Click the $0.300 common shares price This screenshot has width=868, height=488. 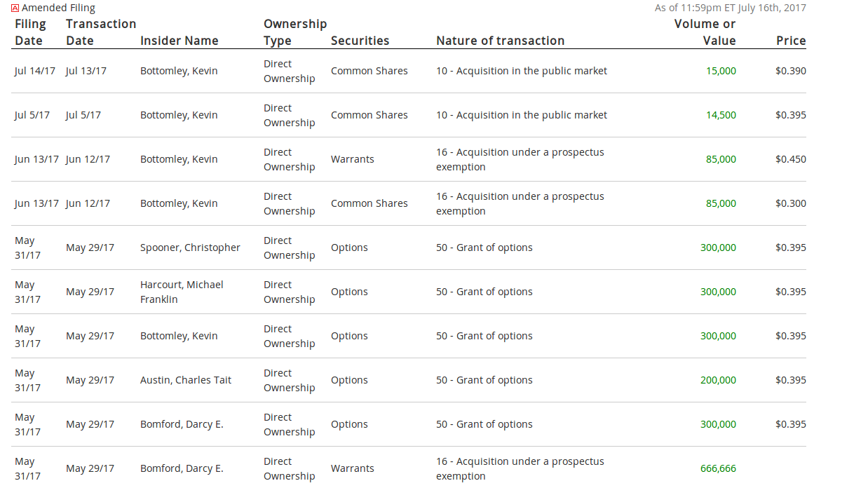(x=790, y=203)
